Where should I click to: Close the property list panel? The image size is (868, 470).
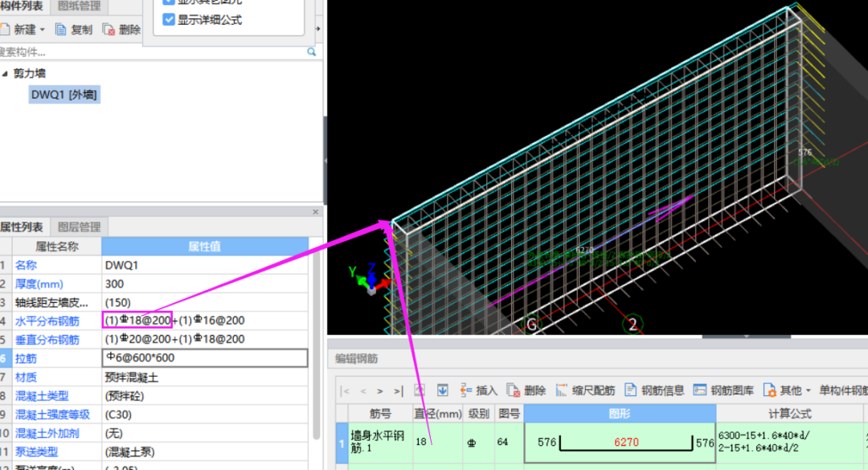tap(315, 211)
